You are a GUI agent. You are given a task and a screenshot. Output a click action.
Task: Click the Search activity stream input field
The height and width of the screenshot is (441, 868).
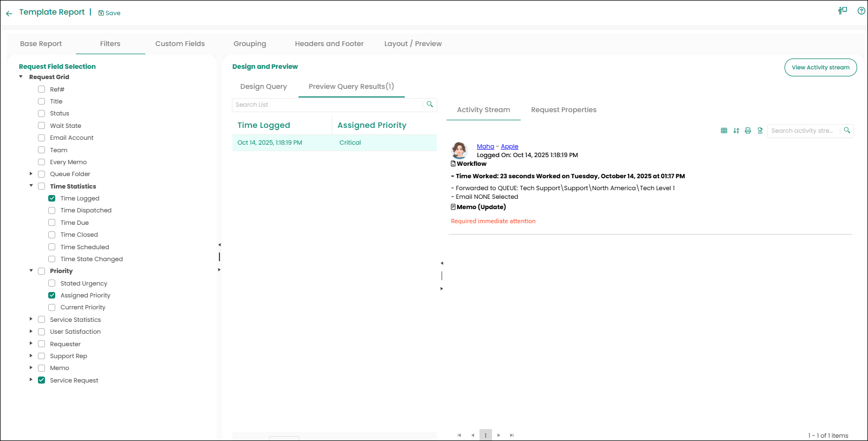[803, 131]
